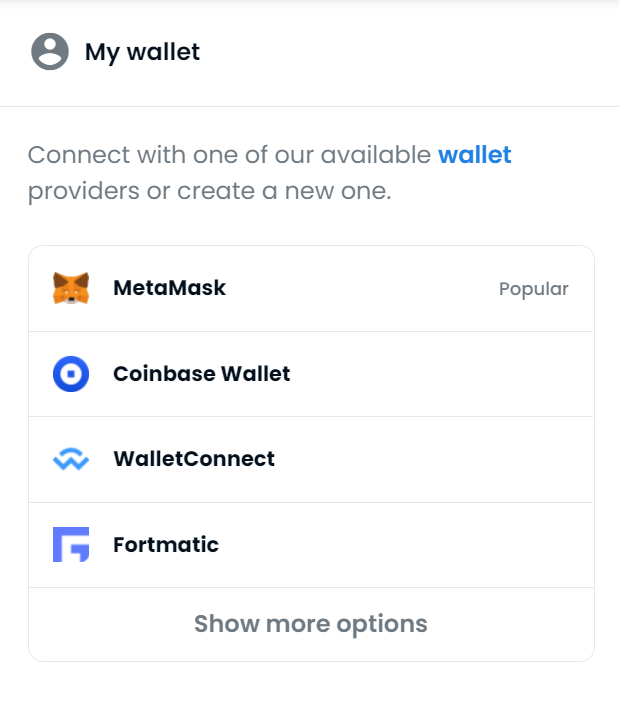The image size is (619, 708).
Task: Select the MetaMask wallet label
Action: coord(169,288)
